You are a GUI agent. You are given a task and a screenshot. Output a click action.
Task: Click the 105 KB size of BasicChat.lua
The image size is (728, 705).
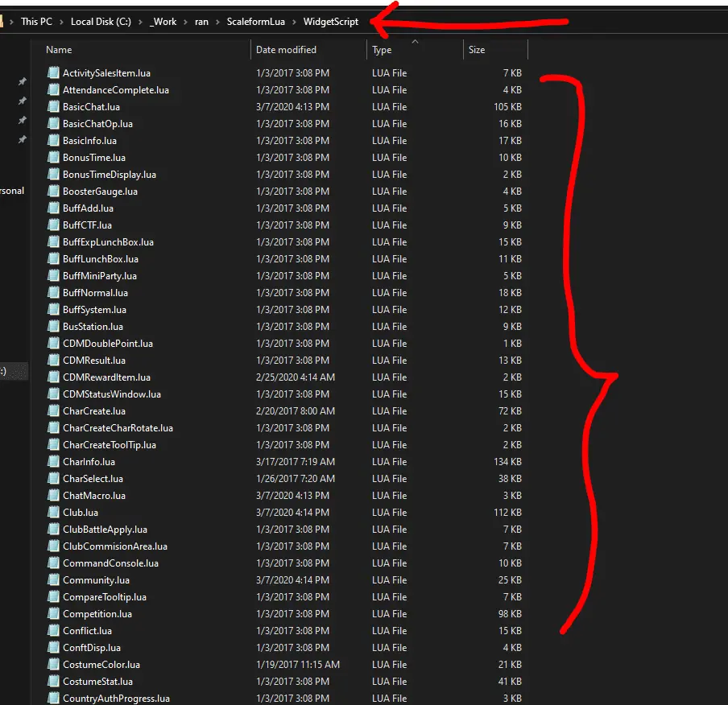507,107
